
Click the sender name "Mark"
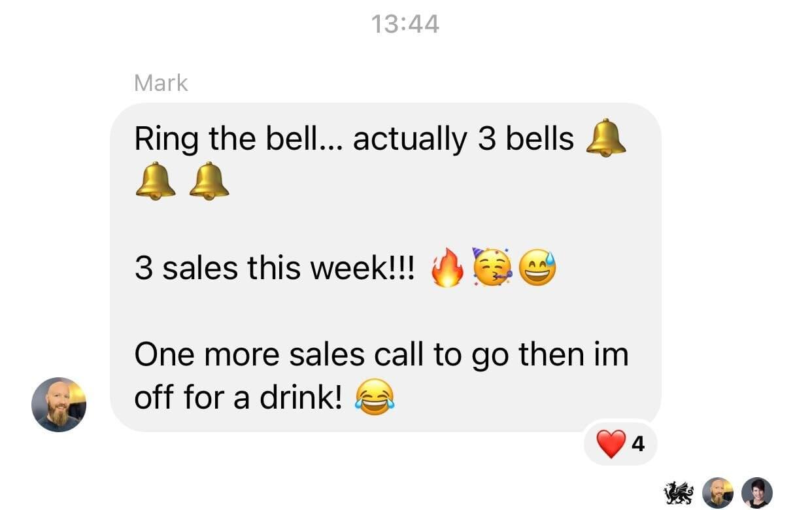coord(161,83)
